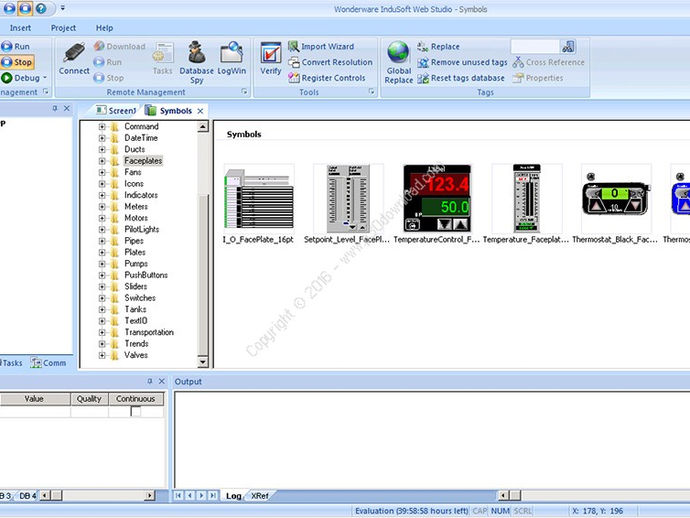690x518 pixels.
Task: Select Remove unused tags
Action: click(x=462, y=62)
